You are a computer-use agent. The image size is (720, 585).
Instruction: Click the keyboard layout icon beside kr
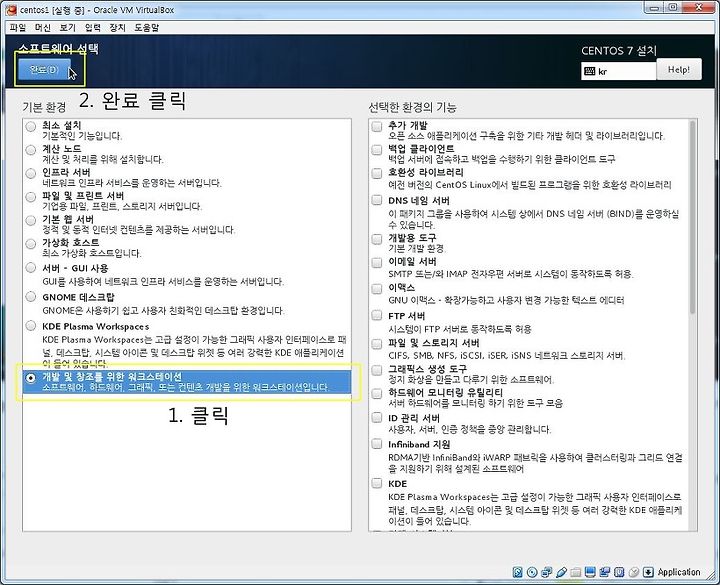click(x=589, y=71)
